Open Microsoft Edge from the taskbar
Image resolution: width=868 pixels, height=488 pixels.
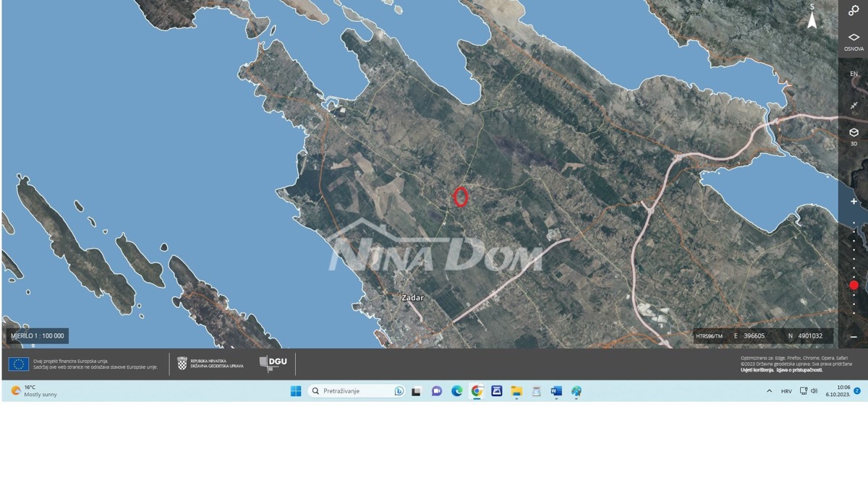click(456, 391)
